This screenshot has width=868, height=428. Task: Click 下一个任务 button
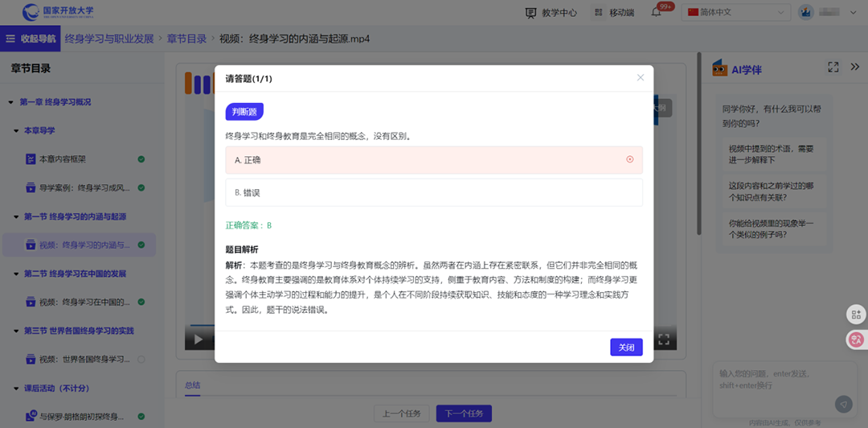click(x=464, y=414)
